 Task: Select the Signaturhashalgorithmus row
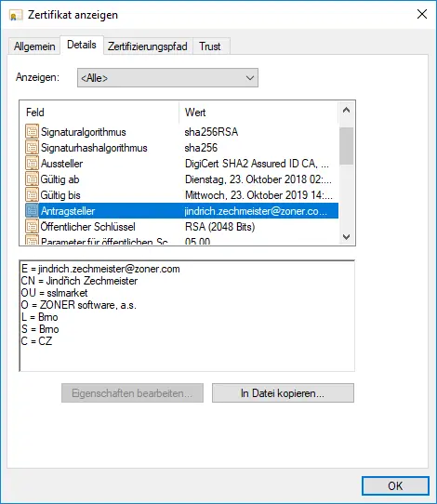pos(181,148)
